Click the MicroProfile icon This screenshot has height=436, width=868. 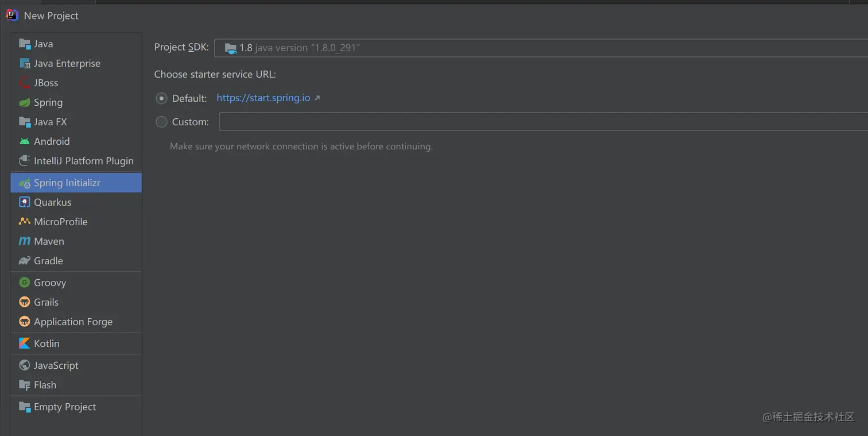25,222
